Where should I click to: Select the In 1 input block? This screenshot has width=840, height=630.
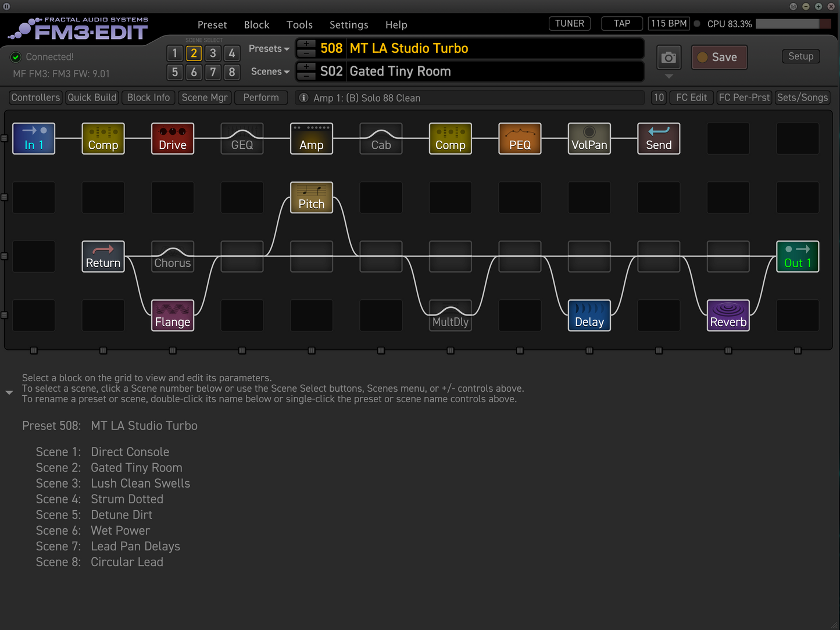click(x=34, y=138)
